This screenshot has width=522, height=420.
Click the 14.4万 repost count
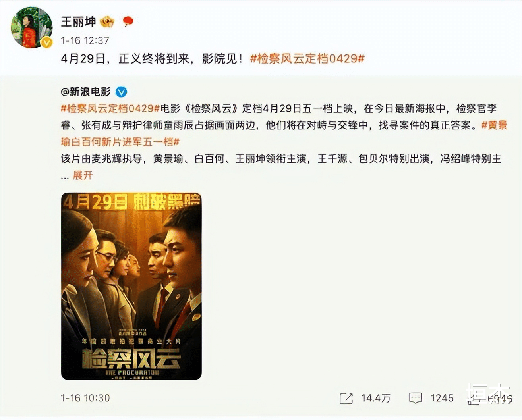(x=376, y=398)
